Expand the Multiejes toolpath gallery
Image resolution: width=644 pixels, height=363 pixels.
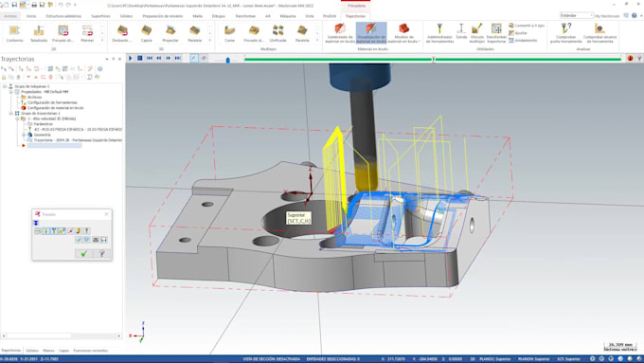(x=317, y=40)
